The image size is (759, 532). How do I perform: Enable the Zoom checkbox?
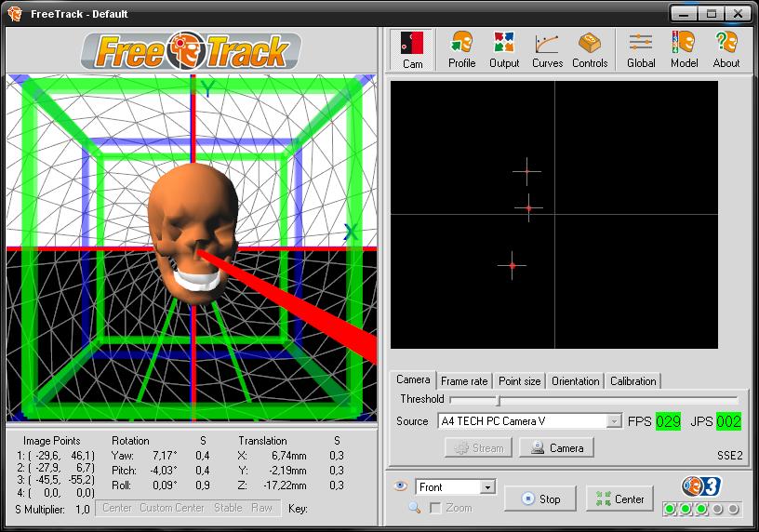point(435,508)
